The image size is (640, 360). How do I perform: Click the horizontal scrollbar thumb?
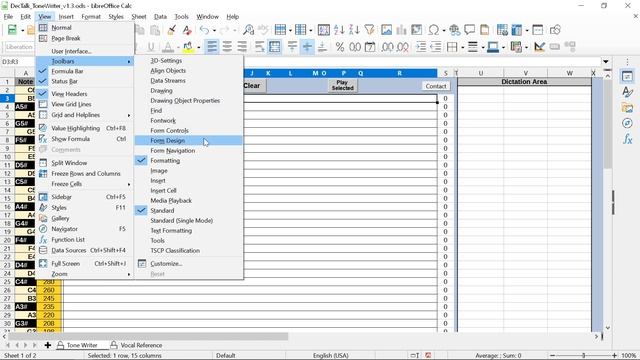coord(148,336)
